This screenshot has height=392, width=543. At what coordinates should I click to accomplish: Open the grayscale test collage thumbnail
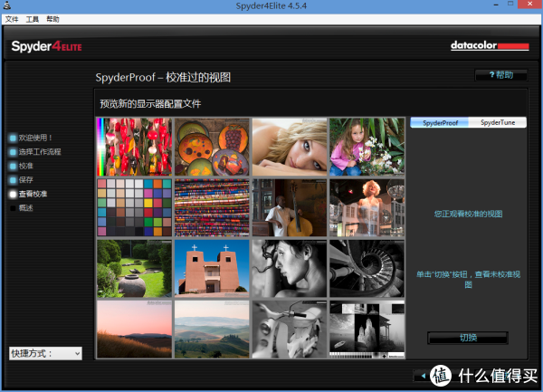(x=367, y=329)
